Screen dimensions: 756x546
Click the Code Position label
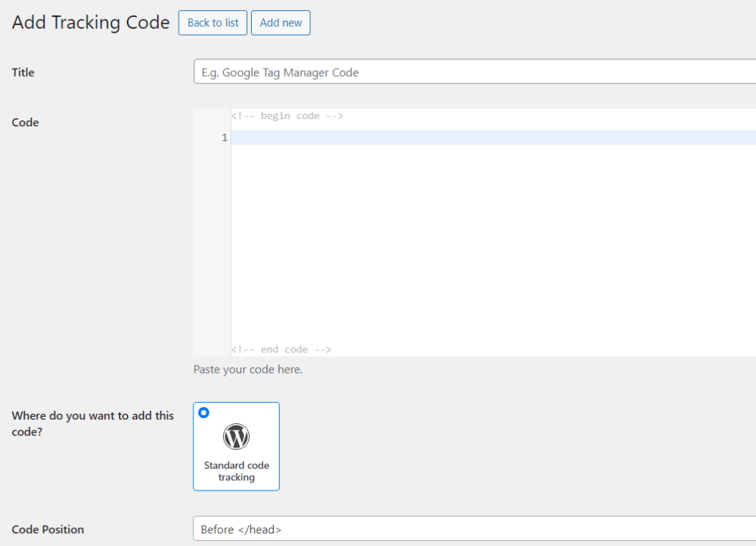48,530
